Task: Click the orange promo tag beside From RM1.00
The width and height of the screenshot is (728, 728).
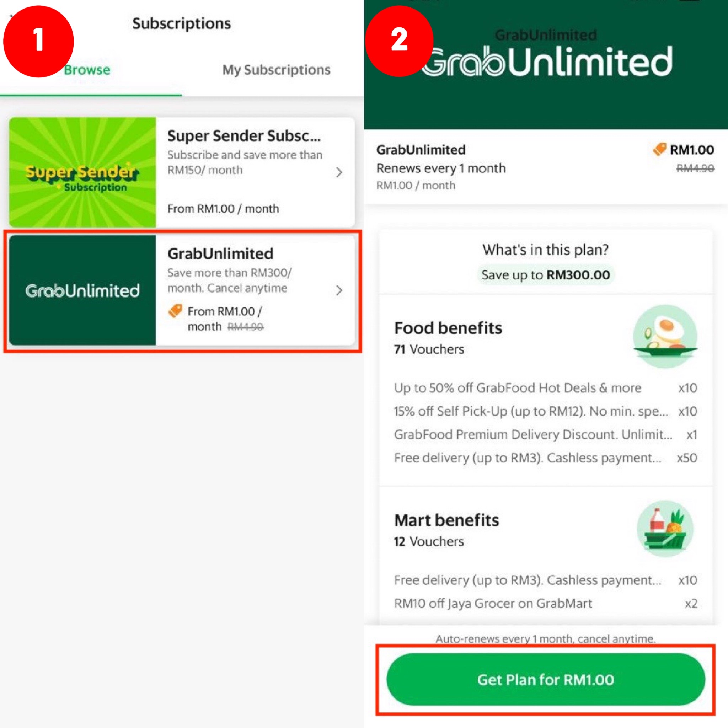Action: coord(175,311)
